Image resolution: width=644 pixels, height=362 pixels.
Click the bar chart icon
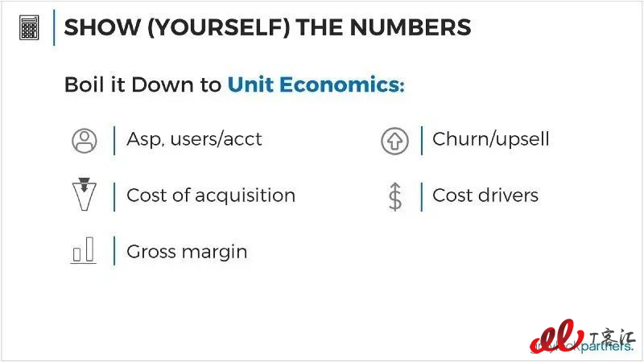click(x=84, y=250)
